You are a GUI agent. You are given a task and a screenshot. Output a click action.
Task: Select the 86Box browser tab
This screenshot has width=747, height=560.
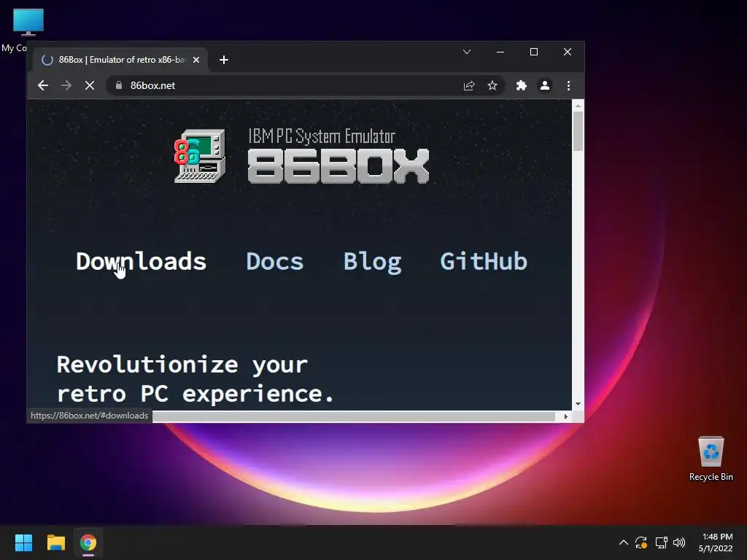point(120,60)
